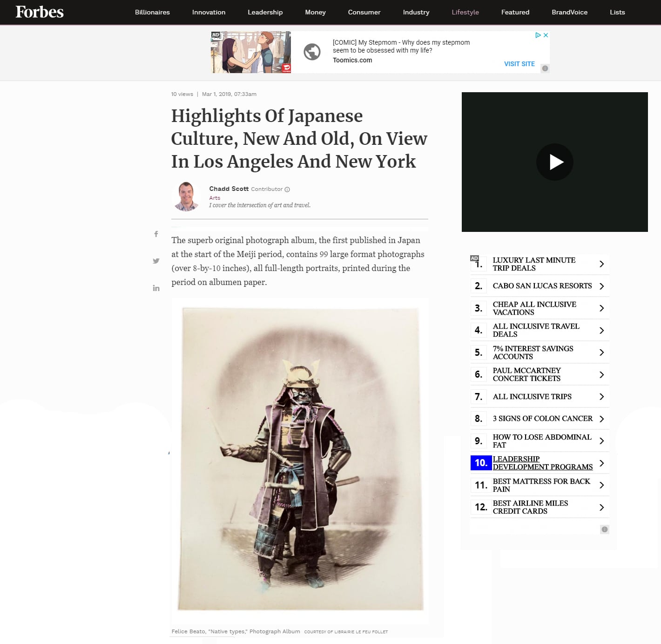This screenshot has width=661, height=644.
Task: Open the Leadership Development Programs link
Action: point(543,463)
